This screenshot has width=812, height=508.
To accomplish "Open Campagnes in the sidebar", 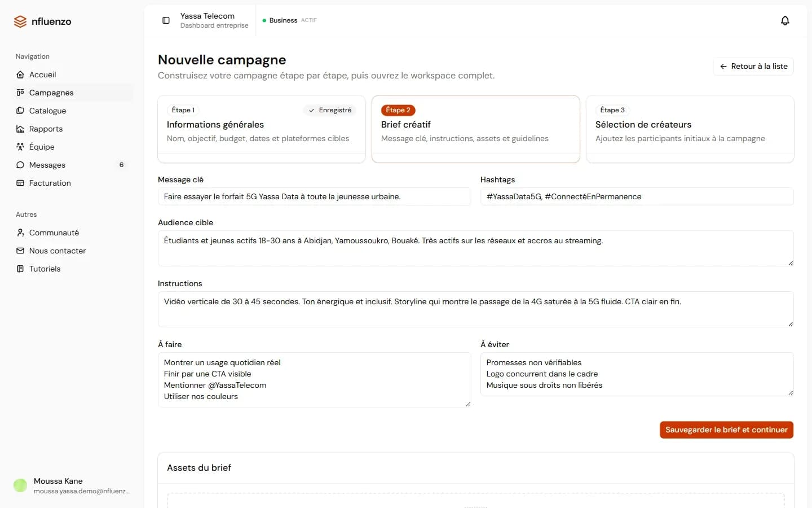I will 73,93.
